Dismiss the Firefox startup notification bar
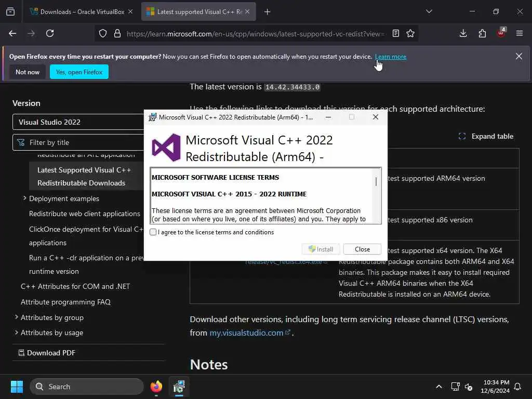 [519, 56]
